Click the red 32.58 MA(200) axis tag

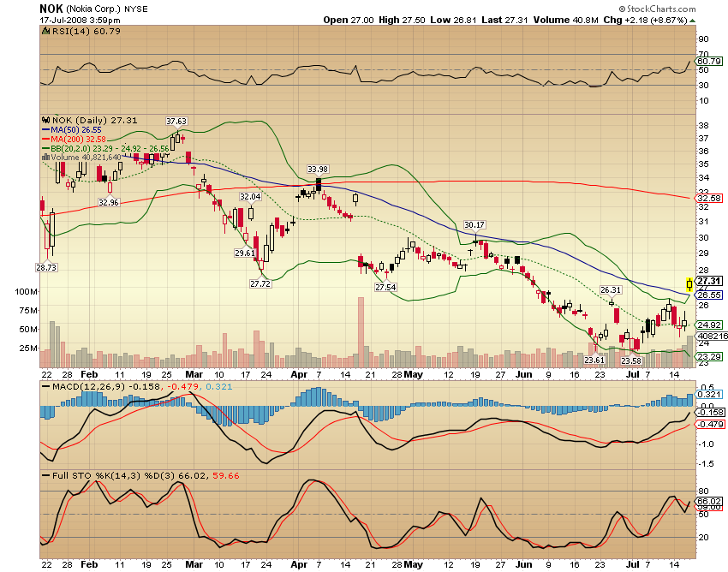pyautogui.click(x=709, y=199)
